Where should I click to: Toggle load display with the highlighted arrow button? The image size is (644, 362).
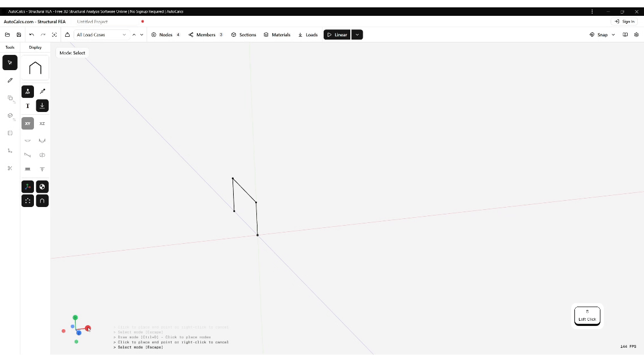pyautogui.click(x=42, y=105)
